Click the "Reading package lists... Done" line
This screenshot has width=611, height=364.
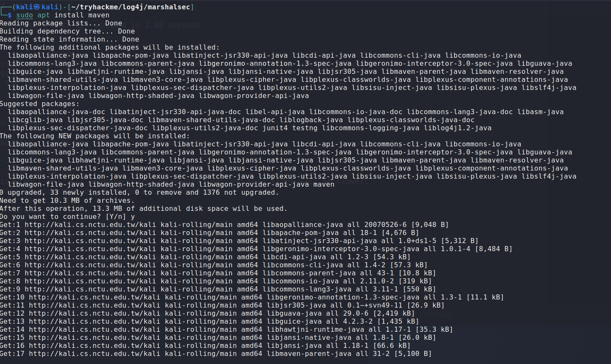click(x=61, y=23)
